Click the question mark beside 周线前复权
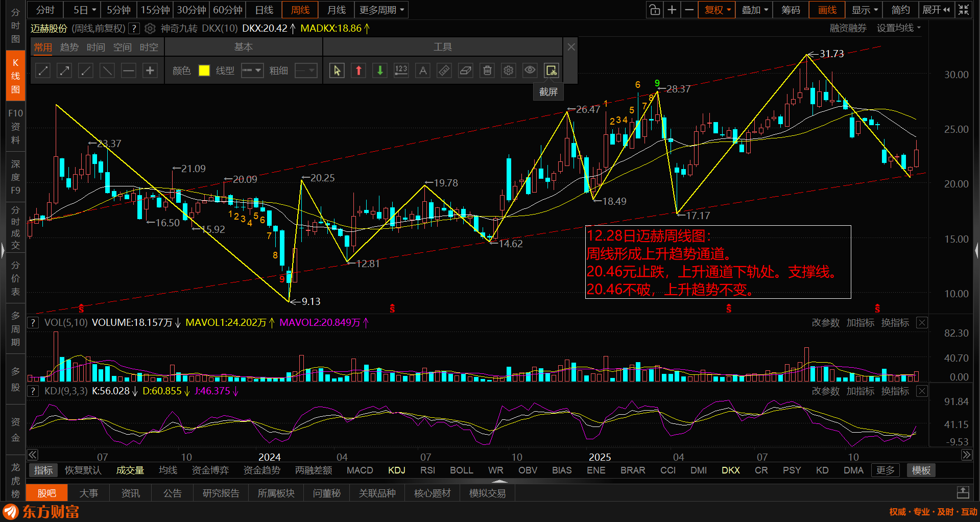 (x=134, y=29)
